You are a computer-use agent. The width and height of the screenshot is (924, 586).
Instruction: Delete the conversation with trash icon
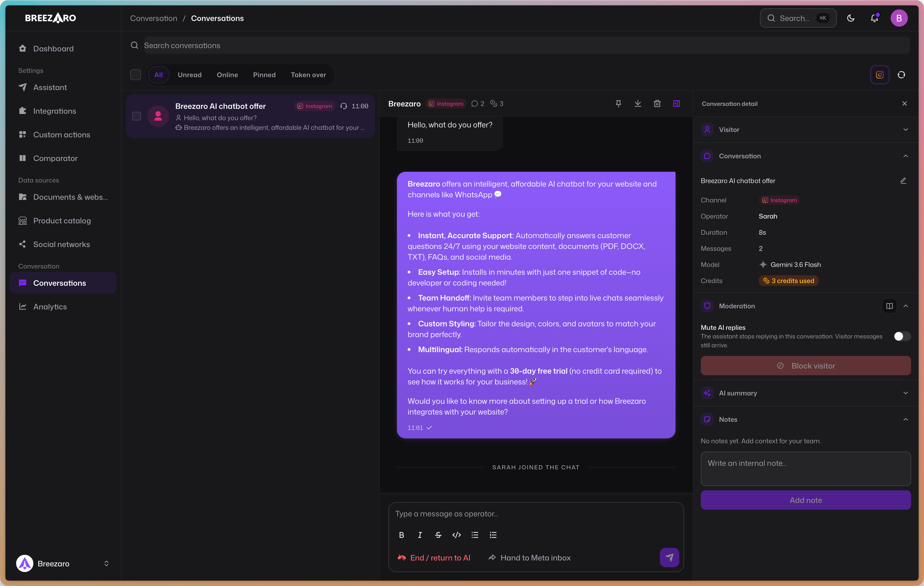[x=657, y=103]
